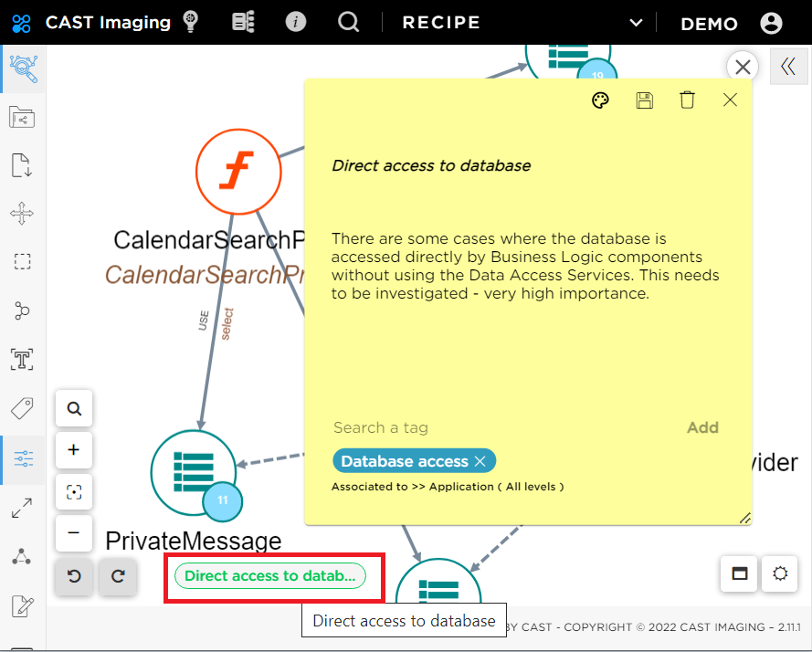Click the undo arrow button
This screenshot has height=652, width=812.
click(74, 576)
